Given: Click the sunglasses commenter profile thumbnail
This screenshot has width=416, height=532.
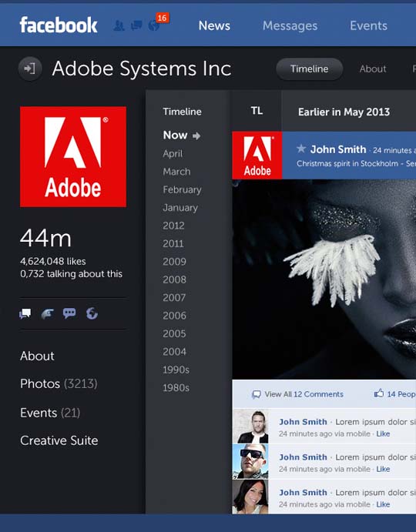Looking at the screenshot, I should (250, 461).
